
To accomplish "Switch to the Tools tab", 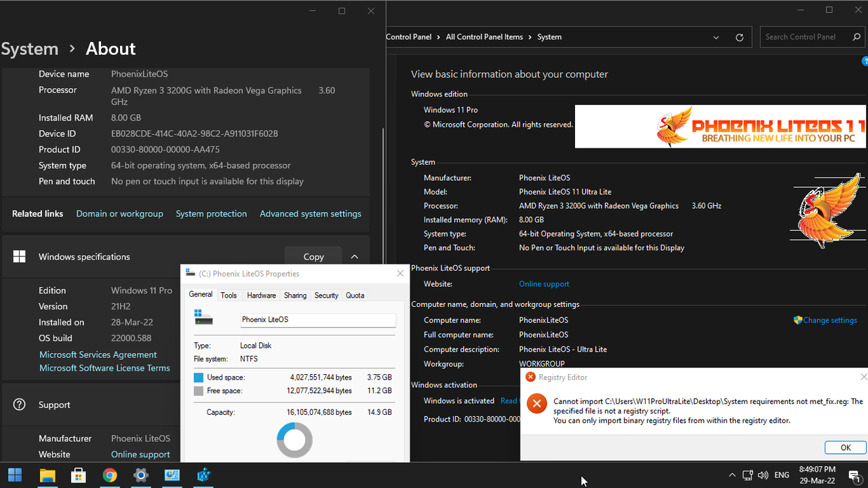I will pos(229,296).
